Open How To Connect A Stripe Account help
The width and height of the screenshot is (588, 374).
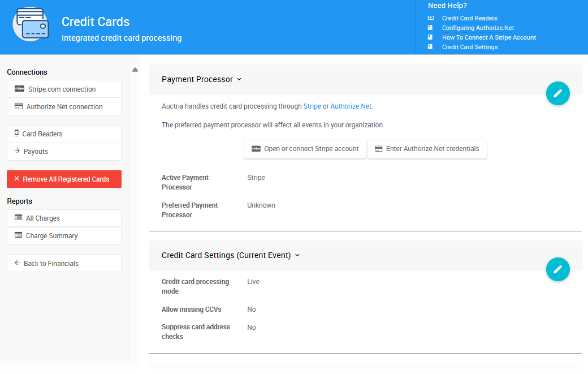488,37
